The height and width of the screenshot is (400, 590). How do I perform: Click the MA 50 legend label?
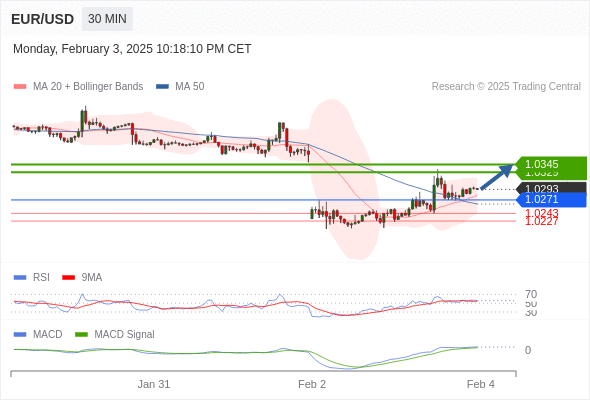tap(190, 87)
